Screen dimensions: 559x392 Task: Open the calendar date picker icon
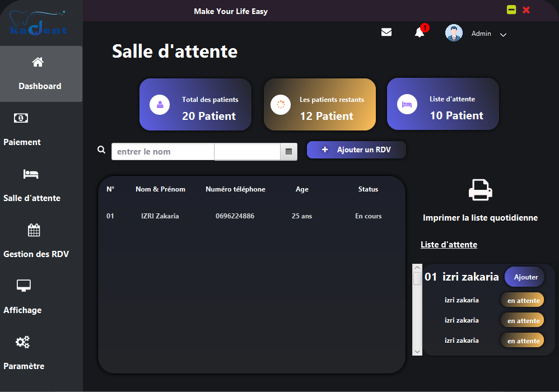click(288, 151)
